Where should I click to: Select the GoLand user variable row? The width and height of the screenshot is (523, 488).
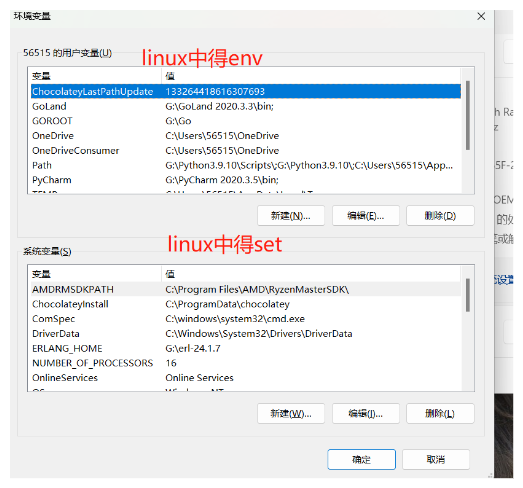(x=246, y=106)
